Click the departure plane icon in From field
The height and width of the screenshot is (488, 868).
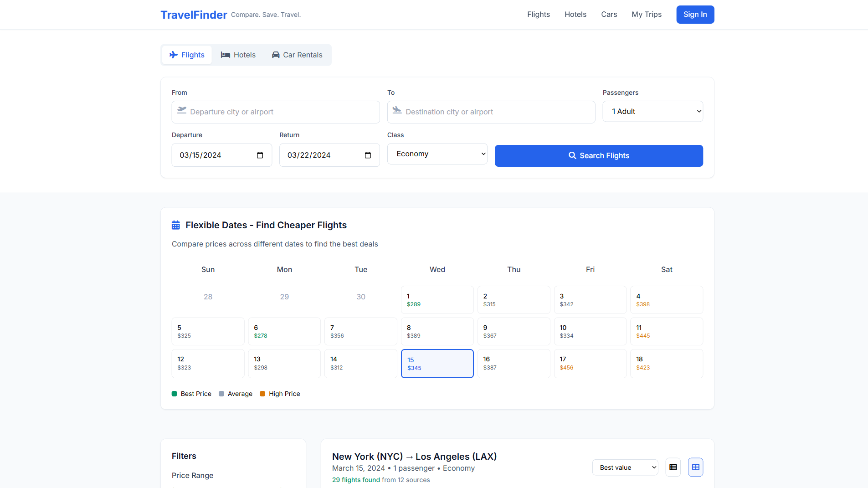(181, 111)
